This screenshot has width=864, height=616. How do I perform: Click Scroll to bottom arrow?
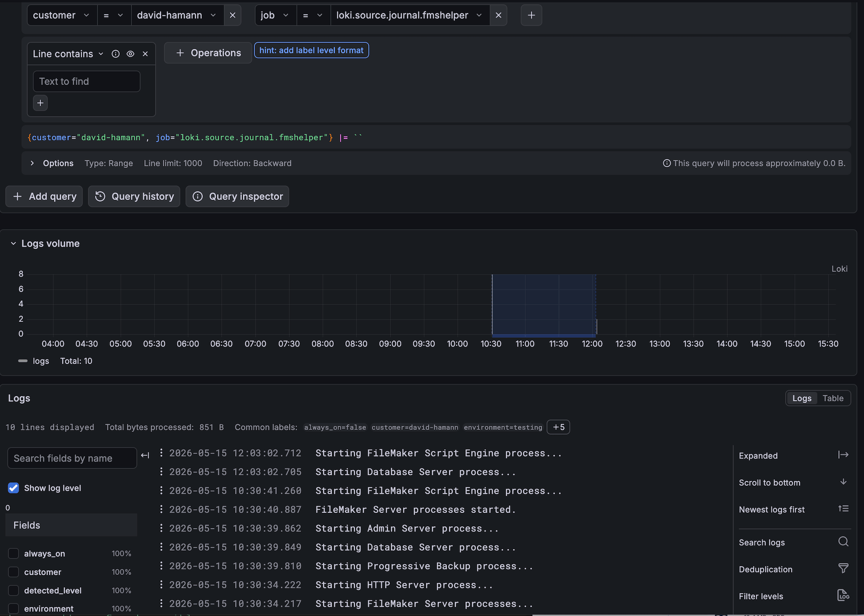[x=843, y=482]
